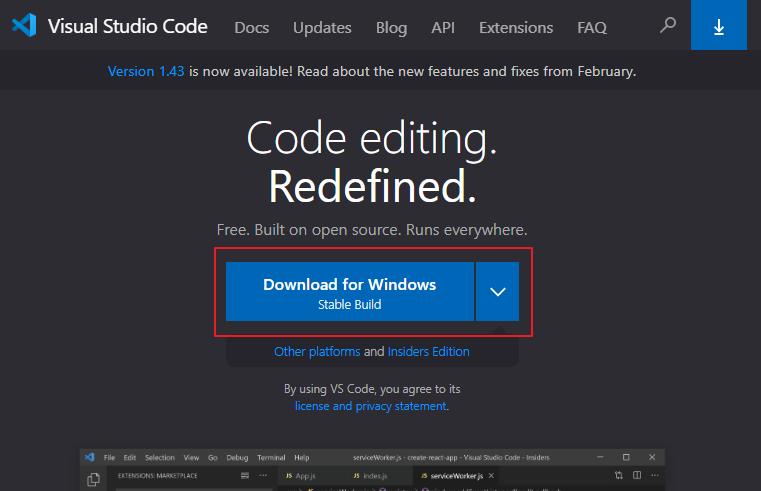This screenshot has height=491, width=761.
Task: Open the Edit menu in preview
Action: [130, 458]
